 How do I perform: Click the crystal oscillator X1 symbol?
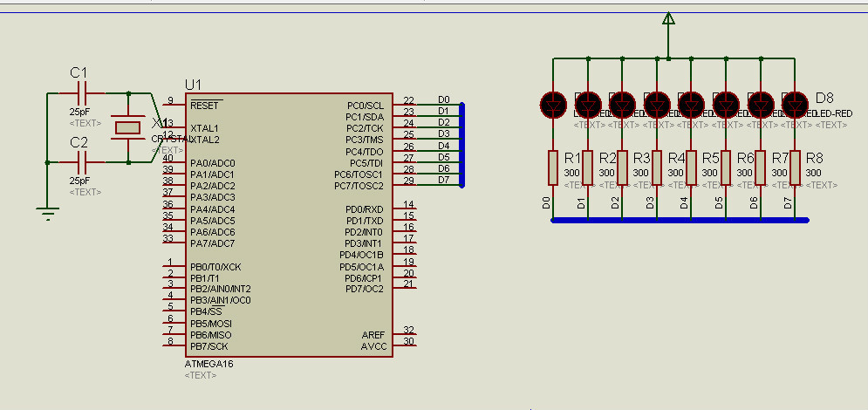click(128, 127)
